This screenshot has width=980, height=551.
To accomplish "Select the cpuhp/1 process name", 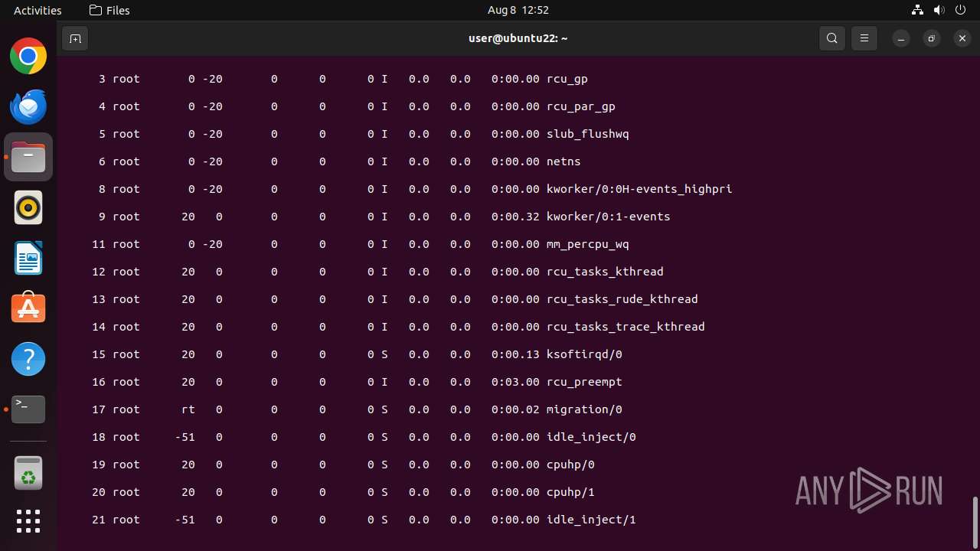I will (x=570, y=492).
